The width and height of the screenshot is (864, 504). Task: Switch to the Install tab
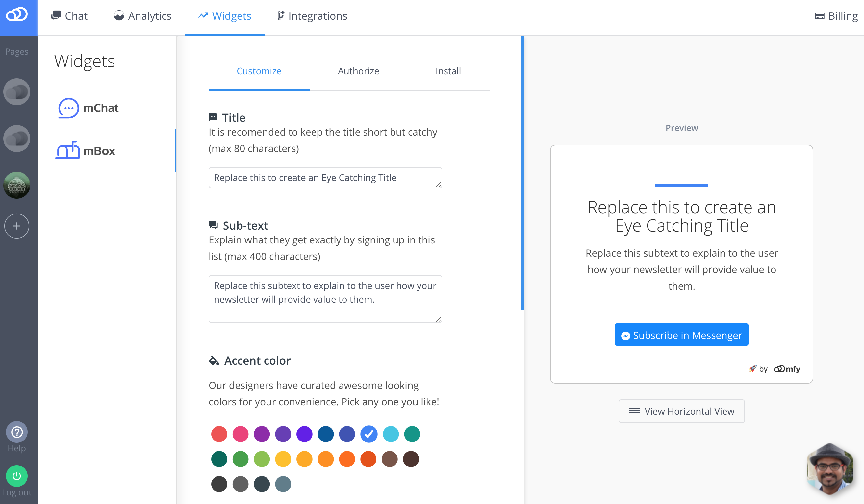click(448, 71)
